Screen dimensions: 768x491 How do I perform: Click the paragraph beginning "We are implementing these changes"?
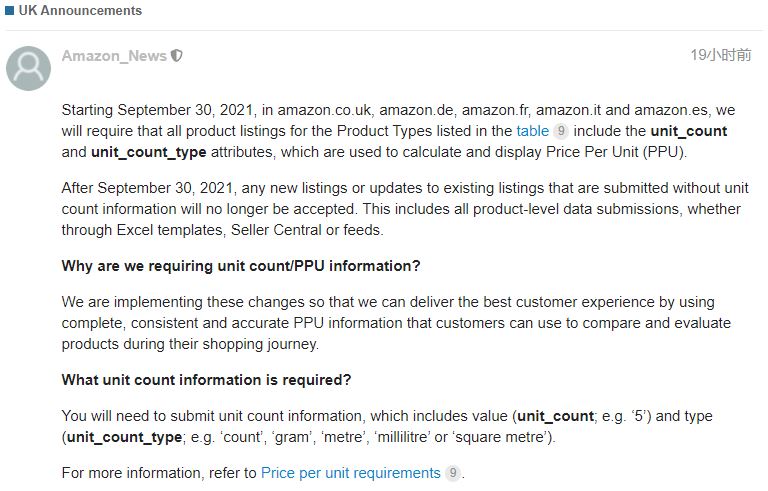pos(396,323)
